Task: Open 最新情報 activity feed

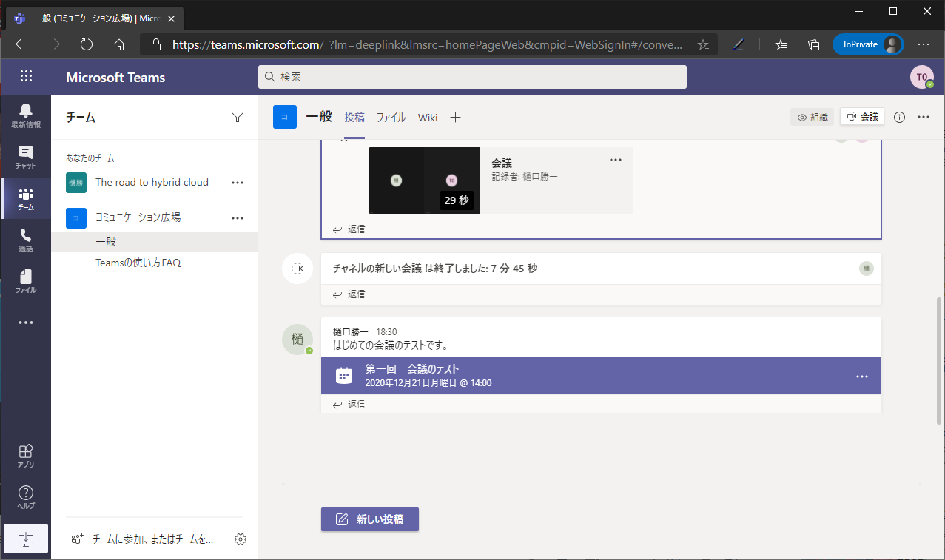Action: coord(26,115)
